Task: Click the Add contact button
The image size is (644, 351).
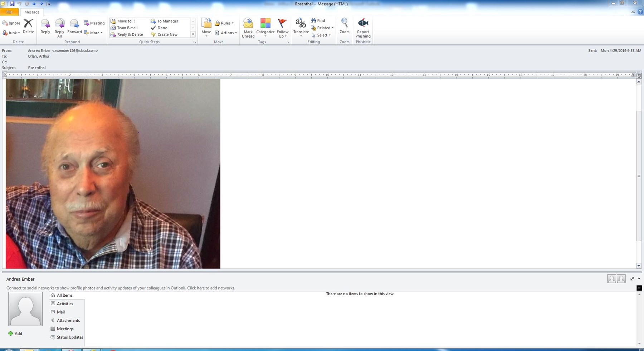Action: click(15, 333)
